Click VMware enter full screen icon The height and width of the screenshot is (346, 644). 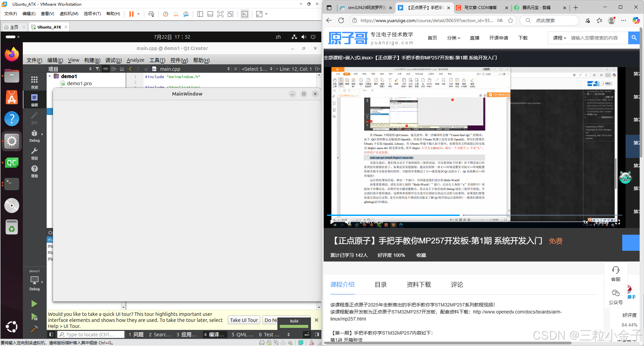(x=220, y=14)
